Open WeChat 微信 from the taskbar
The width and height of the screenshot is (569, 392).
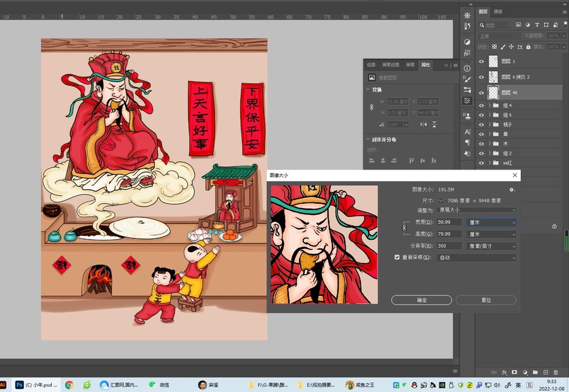point(159,385)
